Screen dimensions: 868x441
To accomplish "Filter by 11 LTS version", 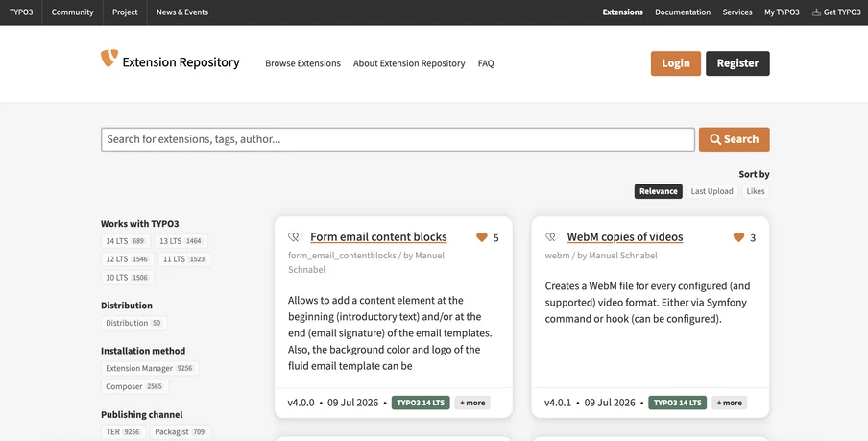I will click(x=184, y=259).
